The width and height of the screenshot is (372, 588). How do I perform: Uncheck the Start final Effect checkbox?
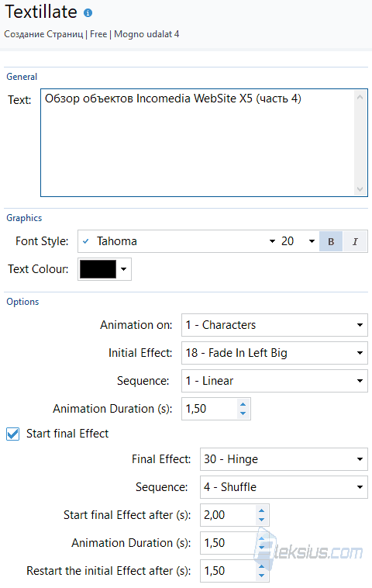click(12, 434)
